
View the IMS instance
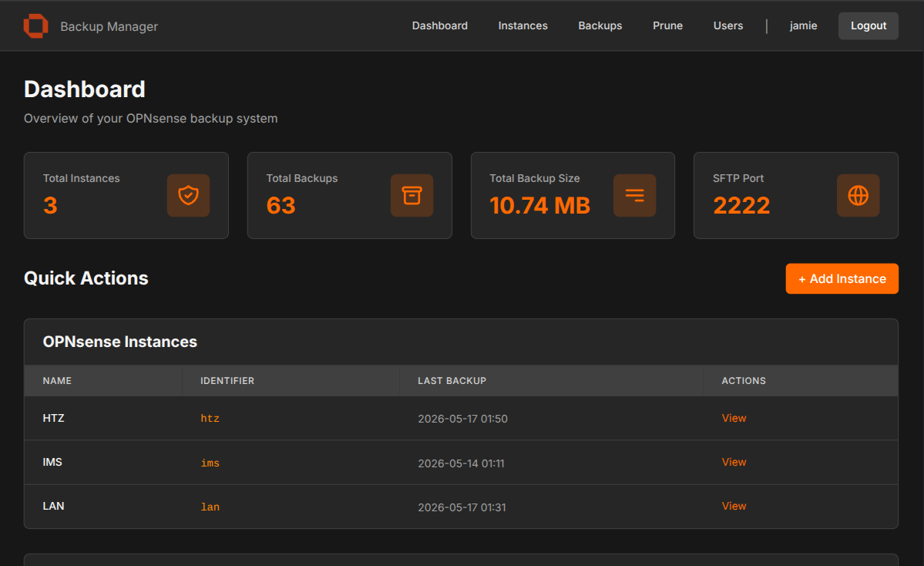coord(734,462)
